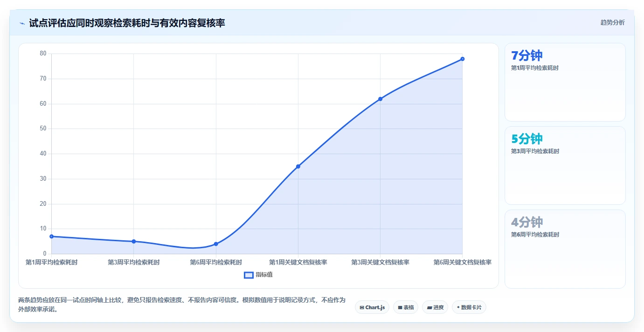Click x-axis label 第1周关键文档复核率
The height and width of the screenshot is (332, 644).
coord(298,263)
